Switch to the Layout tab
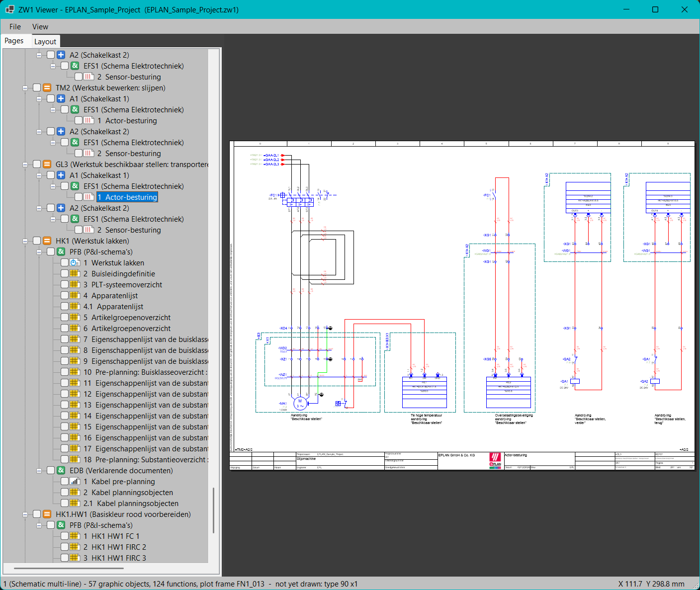700x590 pixels. click(x=45, y=42)
